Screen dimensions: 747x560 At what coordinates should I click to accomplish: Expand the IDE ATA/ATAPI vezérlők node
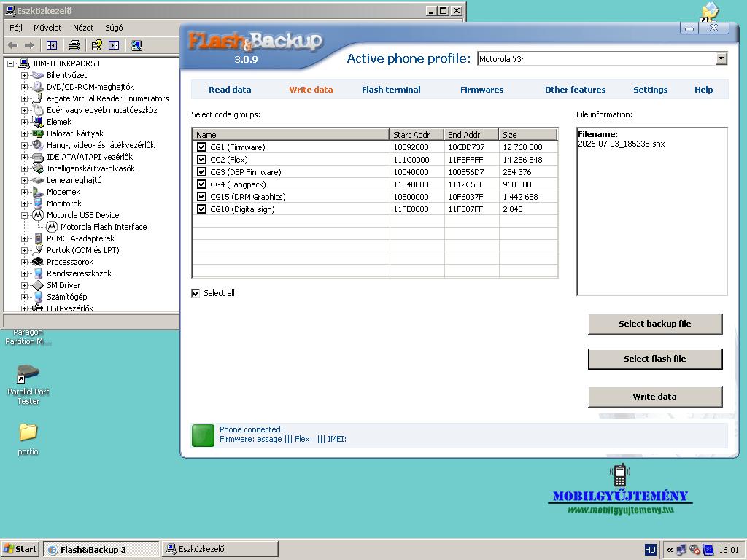[x=24, y=157]
